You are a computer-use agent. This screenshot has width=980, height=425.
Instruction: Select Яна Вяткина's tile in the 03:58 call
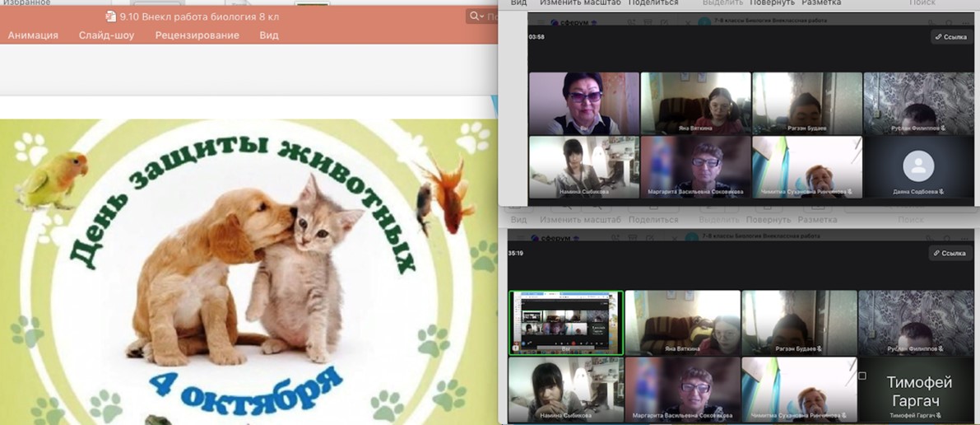[x=695, y=103]
